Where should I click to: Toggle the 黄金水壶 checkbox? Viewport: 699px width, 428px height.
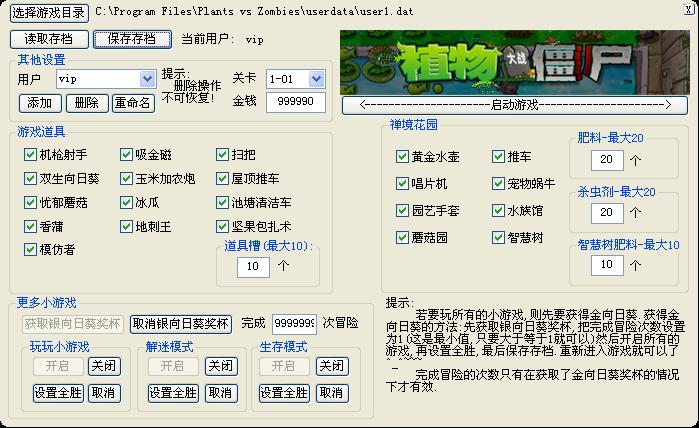(x=402, y=156)
